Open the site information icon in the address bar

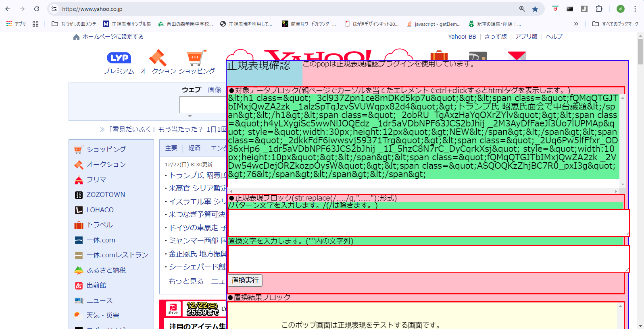pos(54,9)
